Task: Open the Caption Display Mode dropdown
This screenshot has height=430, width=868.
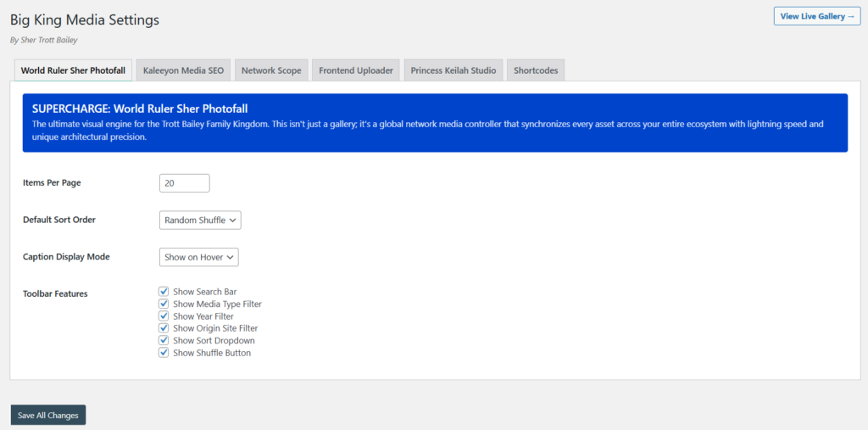Action: [x=198, y=257]
